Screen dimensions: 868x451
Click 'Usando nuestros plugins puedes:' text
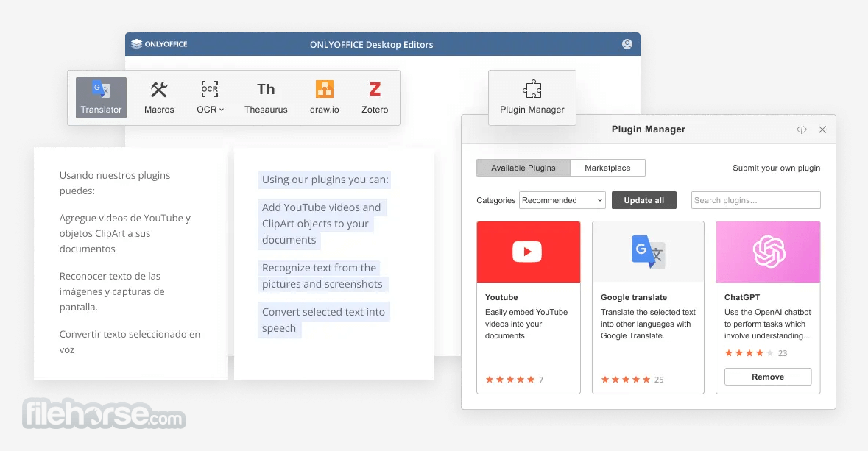pos(115,183)
